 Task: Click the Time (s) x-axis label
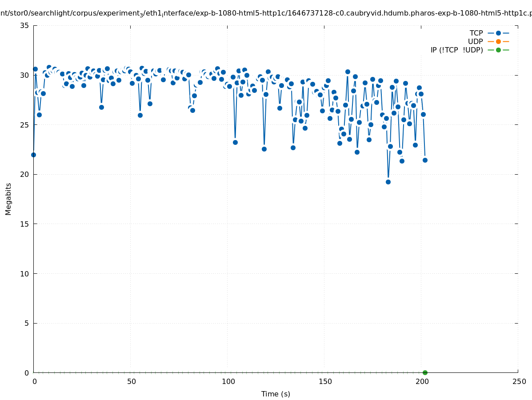pos(276,394)
